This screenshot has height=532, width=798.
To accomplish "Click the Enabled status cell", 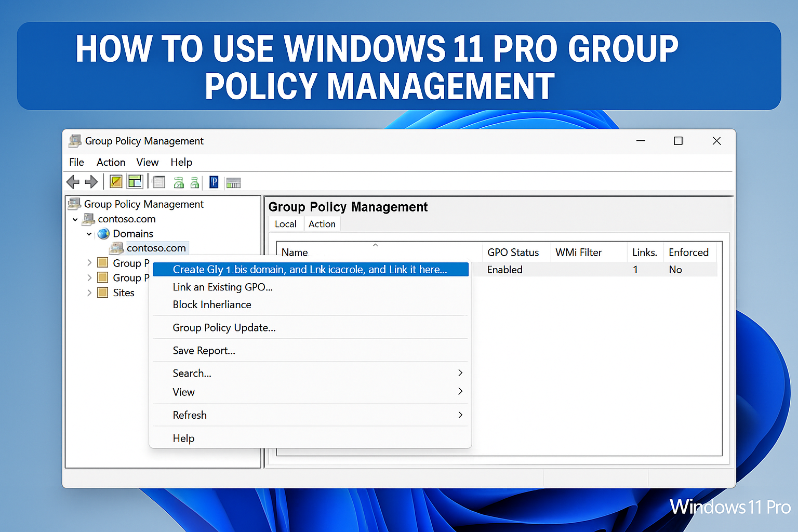I will tap(505, 270).
